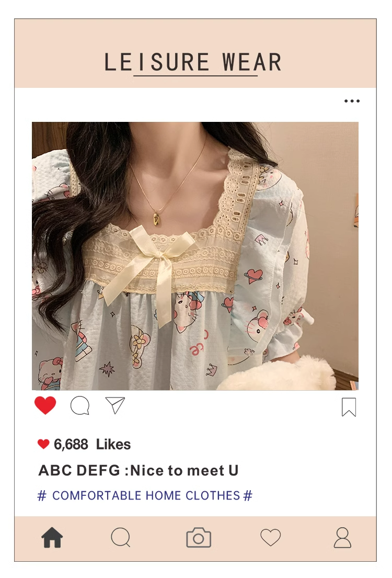The width and height of the screenshot is (392, 578).
Task: Open profile icon in bottom bar
Action: [x=343, y=537]
